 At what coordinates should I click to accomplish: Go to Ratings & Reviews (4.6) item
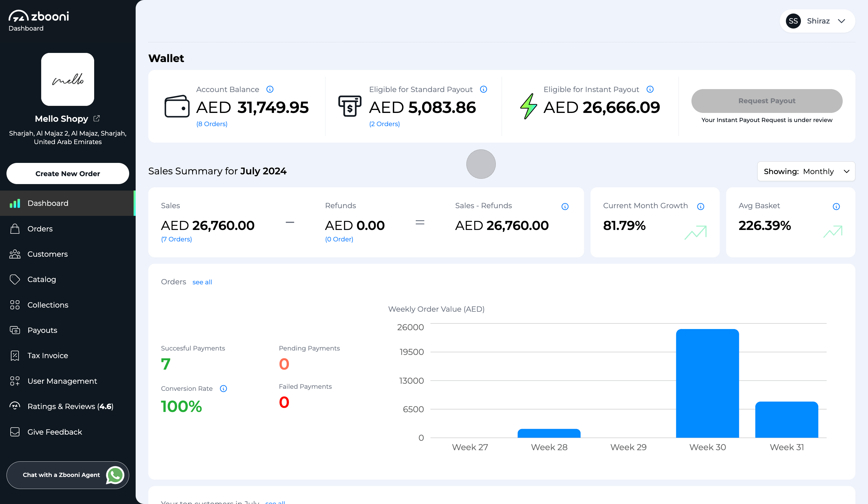coord(67,406)
